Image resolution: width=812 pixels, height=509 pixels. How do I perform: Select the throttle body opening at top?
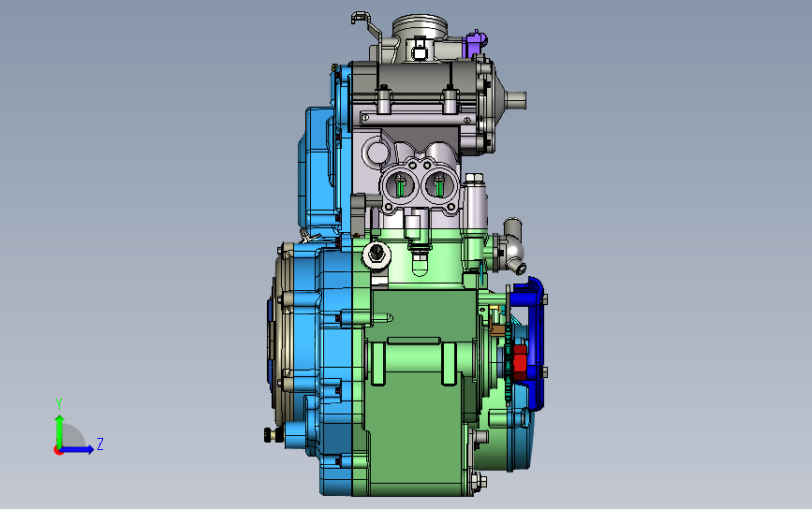(419, 27)
